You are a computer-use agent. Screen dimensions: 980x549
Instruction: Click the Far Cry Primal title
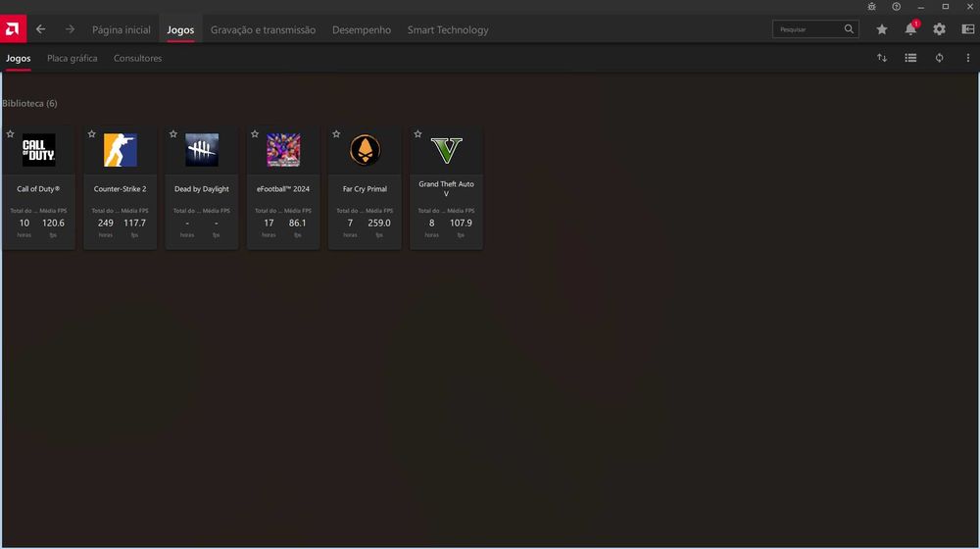coord(365,189)
